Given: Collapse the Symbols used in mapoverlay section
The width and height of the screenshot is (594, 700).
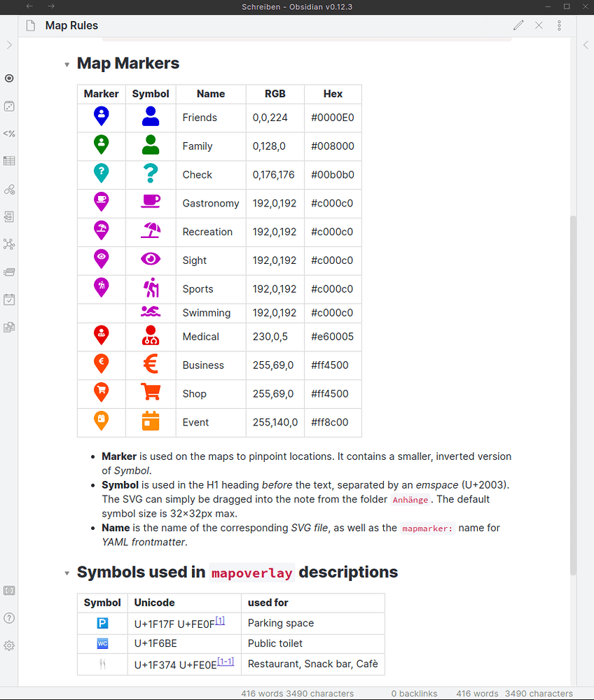Looking at the screenshot, I should tap(67, 573).
